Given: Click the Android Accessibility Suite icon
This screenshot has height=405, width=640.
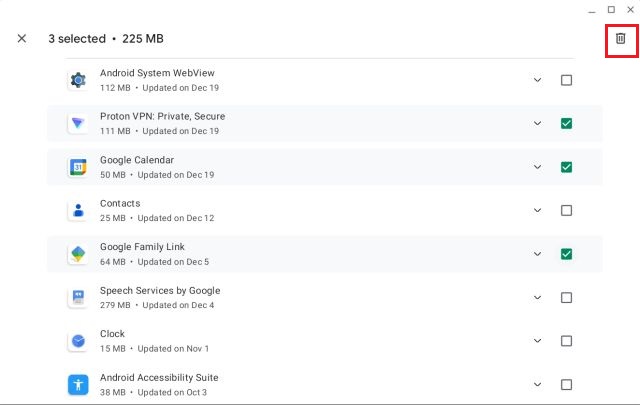Looking at the screenshot, I should tap(78, 384).
